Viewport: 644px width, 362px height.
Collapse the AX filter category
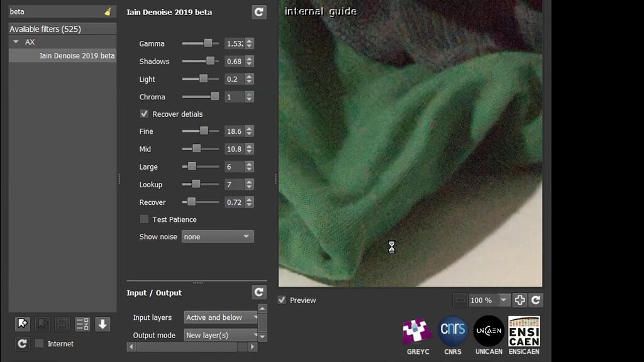click(15, 41)
